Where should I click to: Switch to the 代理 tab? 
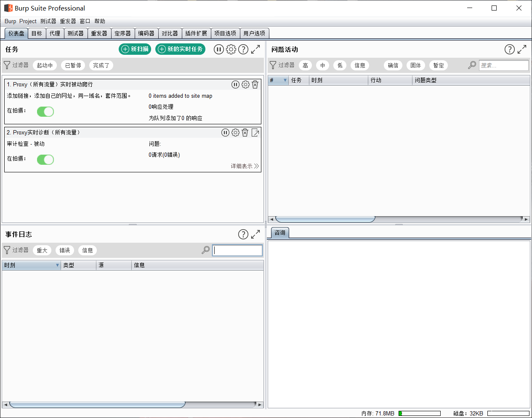click(x=54, y=33)
